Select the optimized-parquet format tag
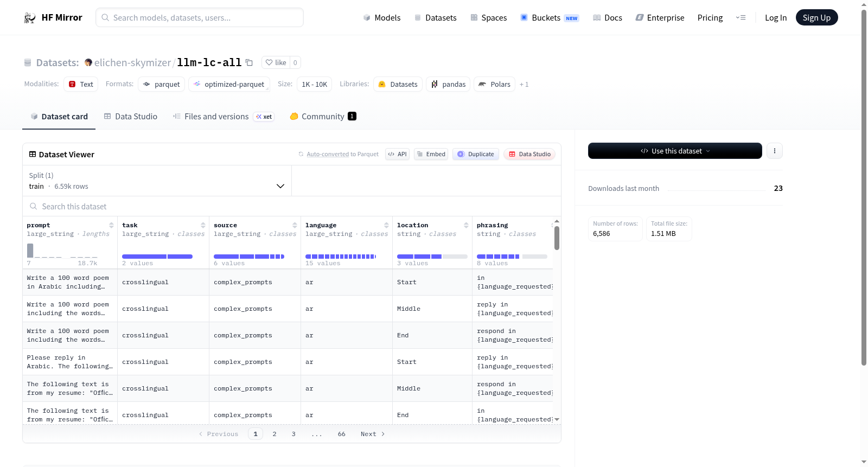868x467 pixels. tap(229, 84)
